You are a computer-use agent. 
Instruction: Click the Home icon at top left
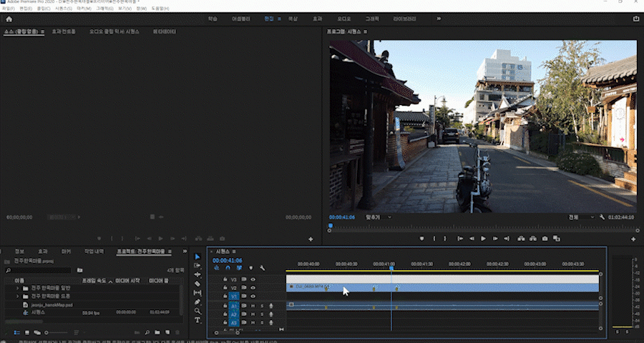point(9,19)
